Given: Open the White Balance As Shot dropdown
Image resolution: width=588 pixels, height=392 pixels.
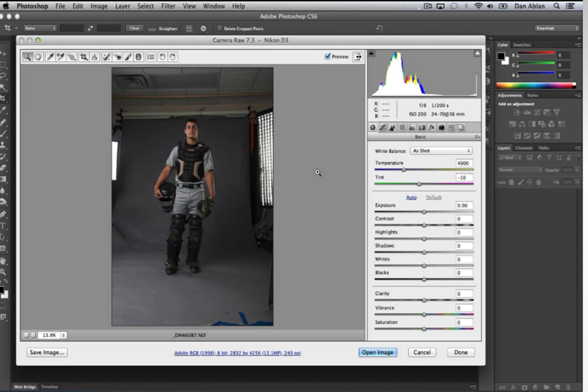Looking at the screenshot, I should tap(441, 151).
